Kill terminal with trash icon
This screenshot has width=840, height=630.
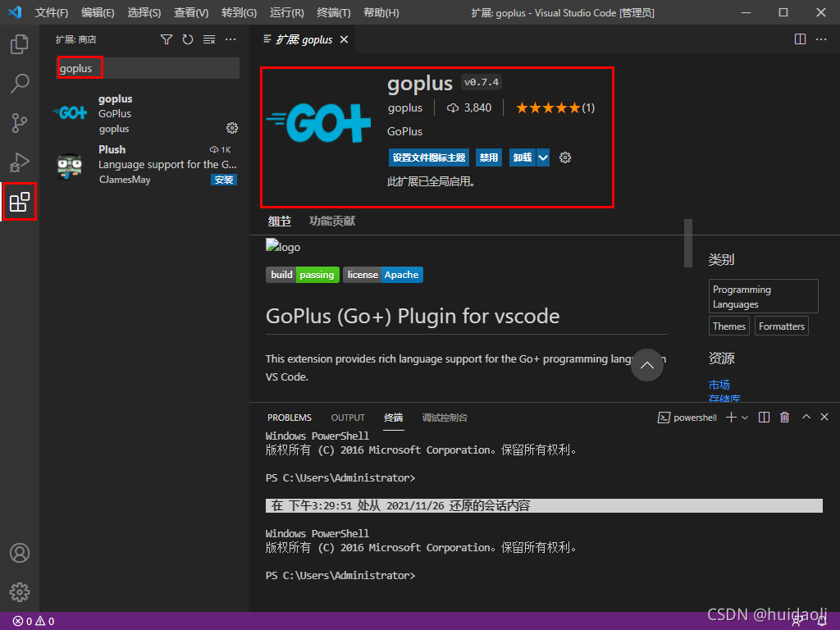click(x=785, y=418)
